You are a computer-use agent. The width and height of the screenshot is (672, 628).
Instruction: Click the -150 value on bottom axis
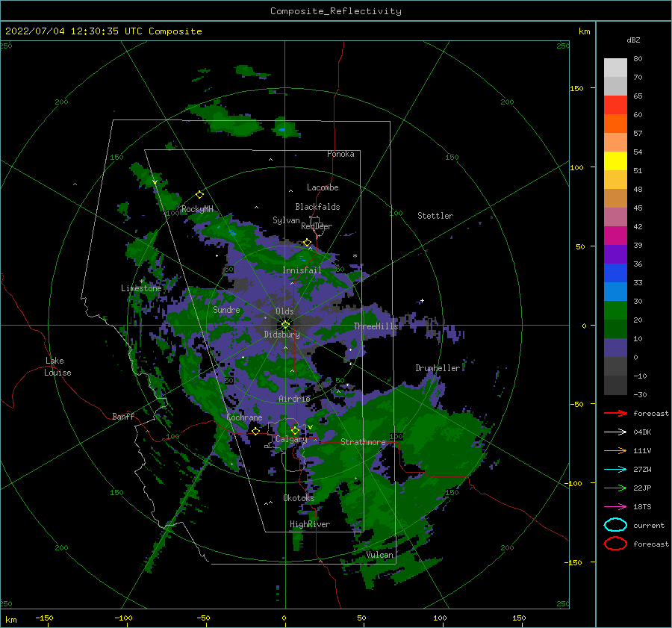click(44, 618)
